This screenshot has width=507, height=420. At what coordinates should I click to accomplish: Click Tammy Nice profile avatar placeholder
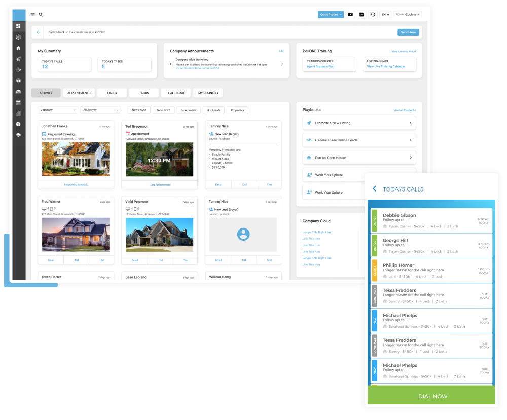[x=243, y=234]
